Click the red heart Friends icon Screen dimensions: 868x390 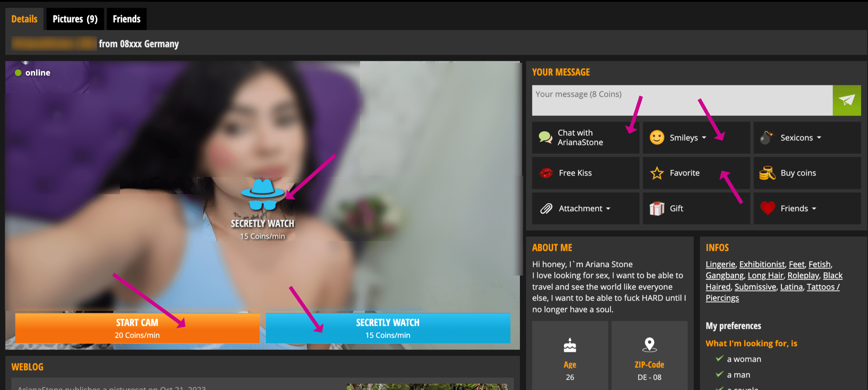[x=768, y=208]
